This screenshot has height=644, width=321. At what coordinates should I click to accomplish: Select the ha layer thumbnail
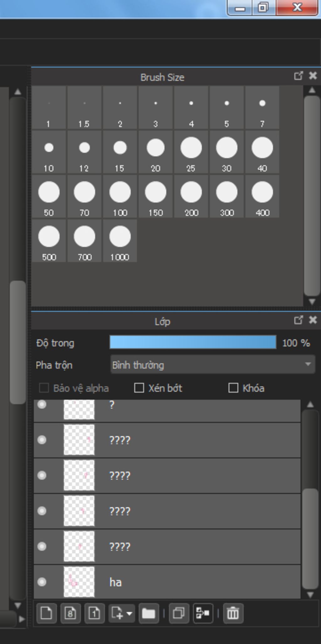click(x=79, y=582)
